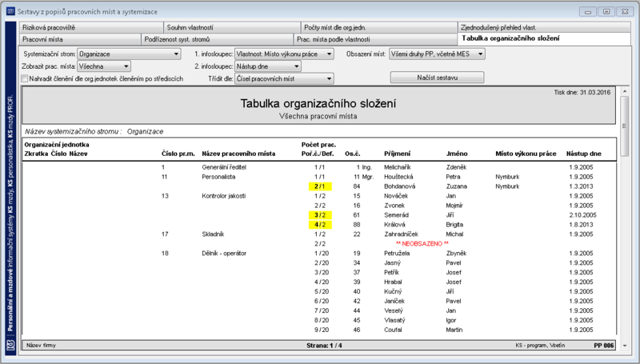Switch to Riziková pracoviště tab
640x364 pixels.
tap(91, 28)
